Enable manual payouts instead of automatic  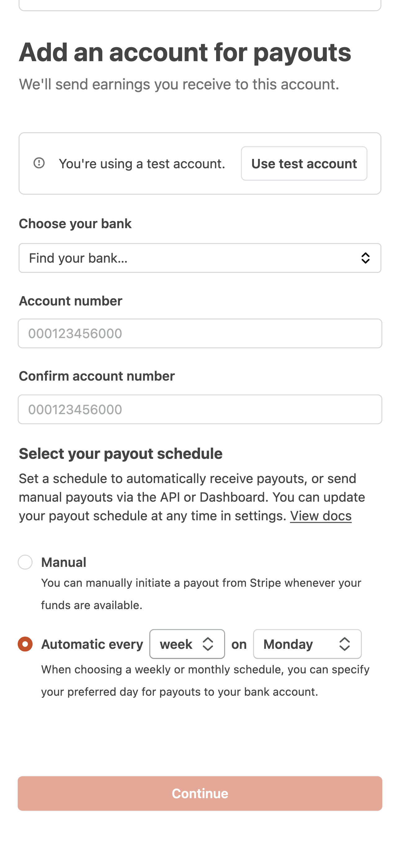pos(25,562)
